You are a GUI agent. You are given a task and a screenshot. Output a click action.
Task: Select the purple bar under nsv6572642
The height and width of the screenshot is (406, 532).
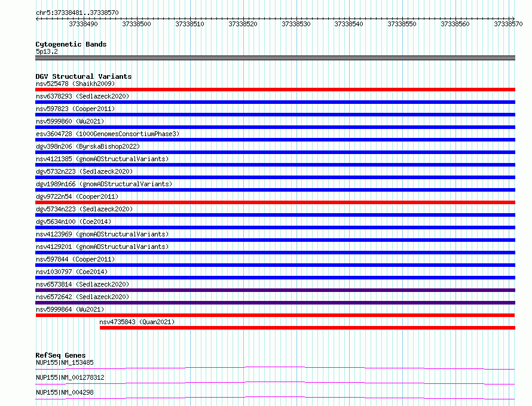[275, 303]
